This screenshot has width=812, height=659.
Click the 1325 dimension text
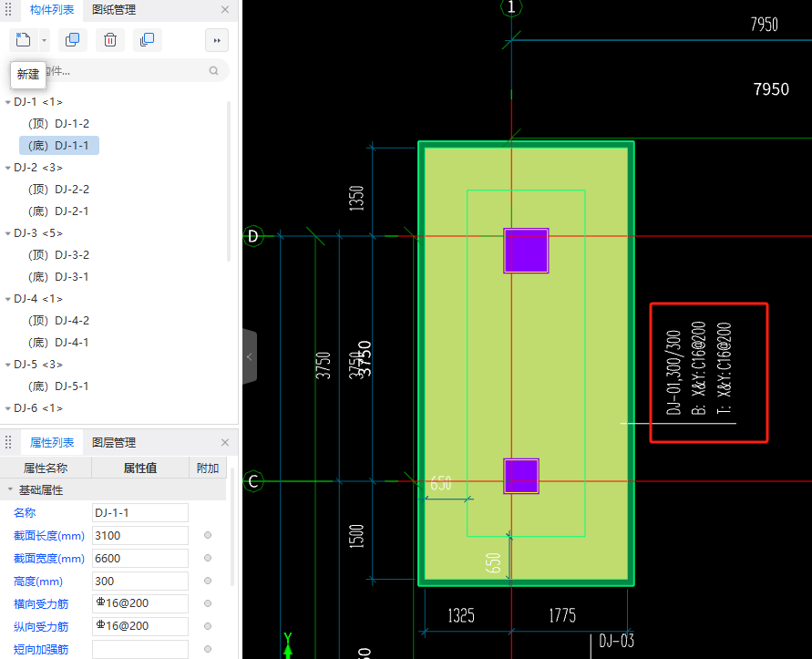(x=461, y=615)
